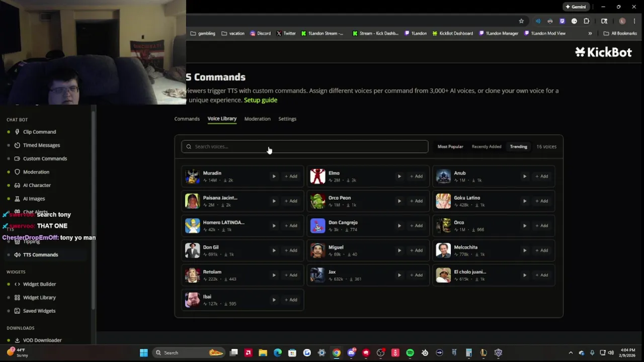Image resolution: width=644 pixels, height=362 pixels.
Task: Open Saved Widgets in the sidebar
Action: coord(39,311)
